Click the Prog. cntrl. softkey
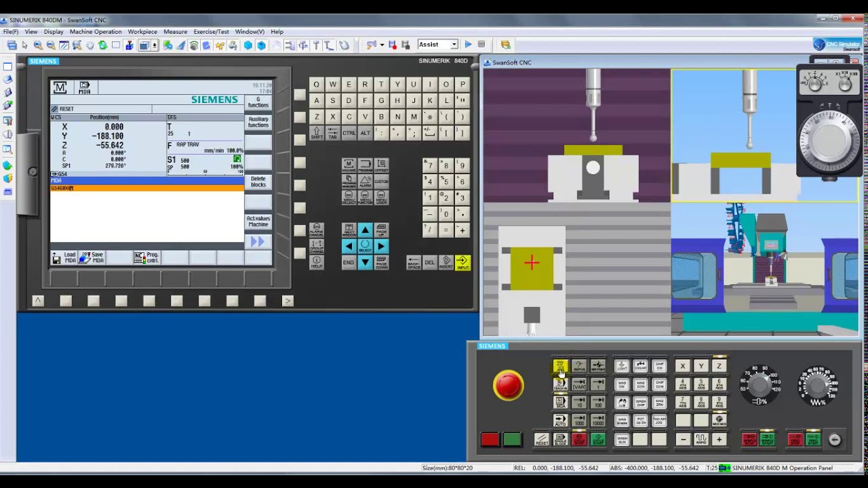The height and width of the screenshot is (488, 868). (147, 258)
